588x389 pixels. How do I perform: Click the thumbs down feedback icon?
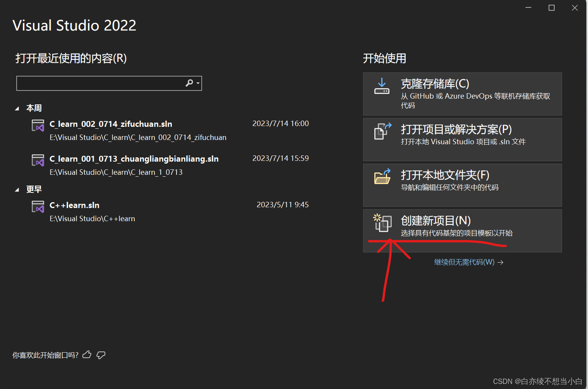point(101,355)
